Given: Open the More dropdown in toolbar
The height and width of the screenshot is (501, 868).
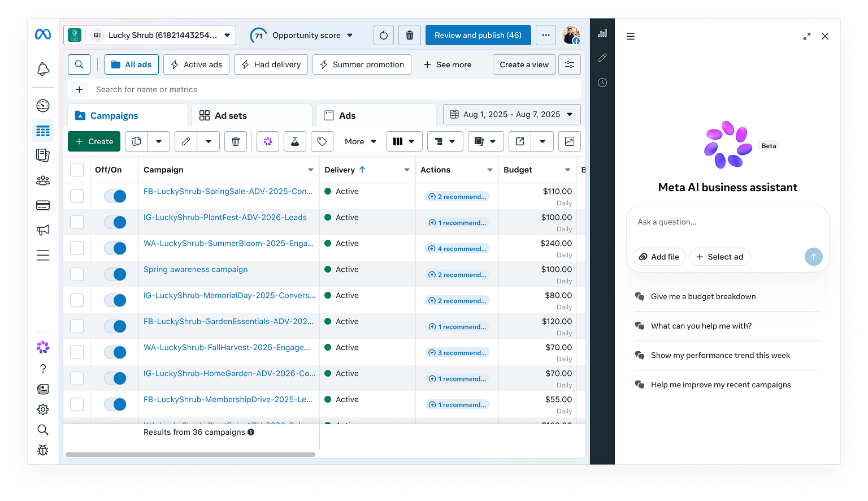Looking at the screenshot, I should pos(361,141).
